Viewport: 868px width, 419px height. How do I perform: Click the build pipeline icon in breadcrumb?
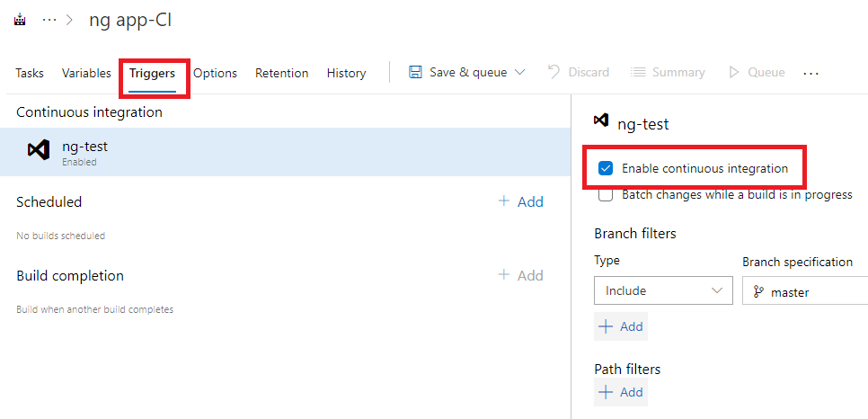20,21
